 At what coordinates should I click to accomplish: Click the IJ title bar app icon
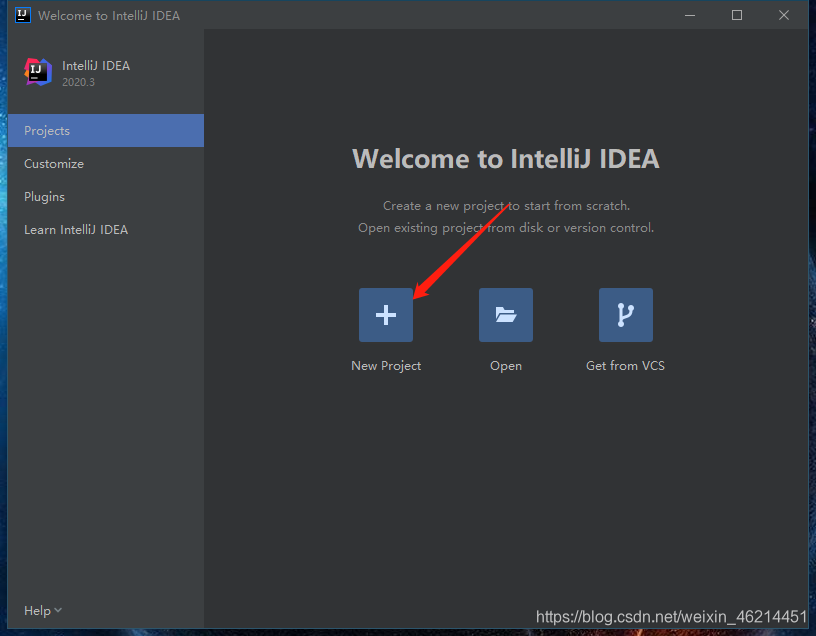(23, 15)
